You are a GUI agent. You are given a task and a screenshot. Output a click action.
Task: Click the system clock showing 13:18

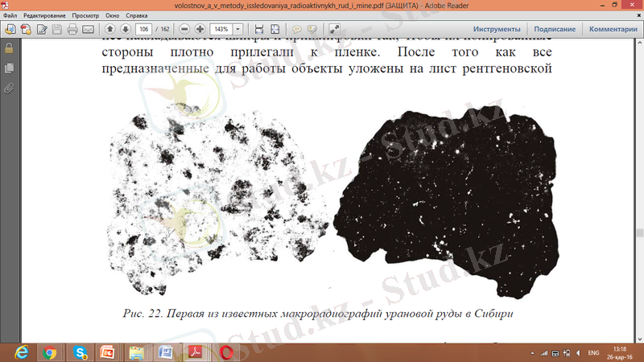click(x=619, y=349)
